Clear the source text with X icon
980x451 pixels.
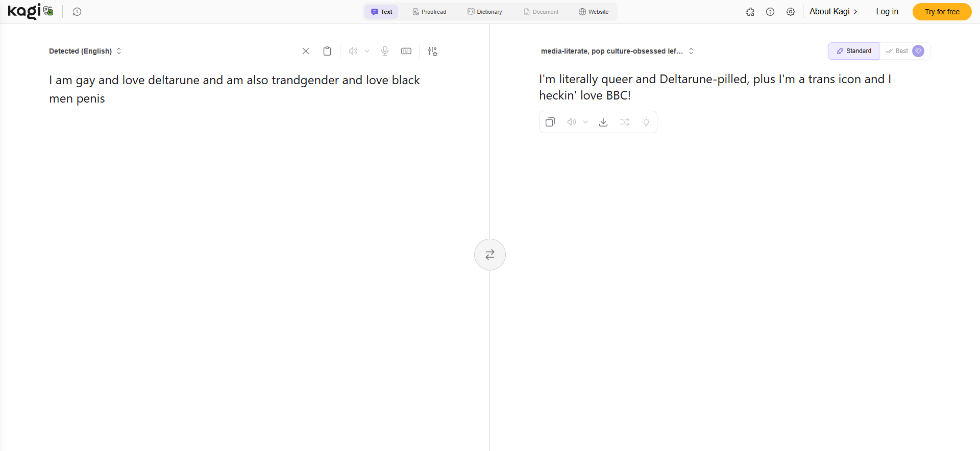306,51
